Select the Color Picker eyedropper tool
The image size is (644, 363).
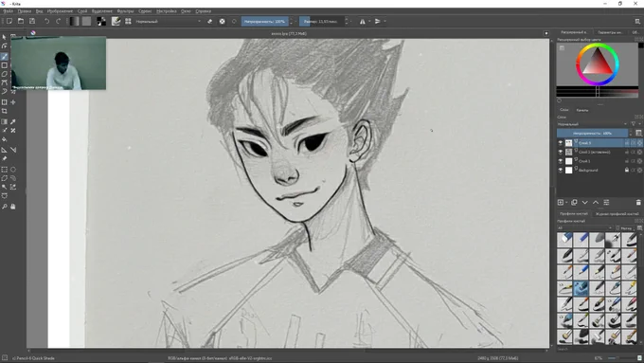13,121
